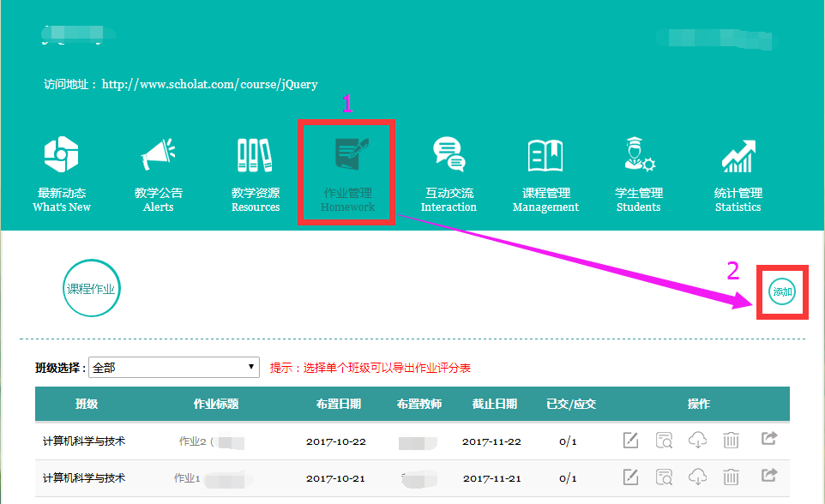The image size is (825, 504).
Task: Review submissions for the 作业2 row
Action: (x=664, y=441)
